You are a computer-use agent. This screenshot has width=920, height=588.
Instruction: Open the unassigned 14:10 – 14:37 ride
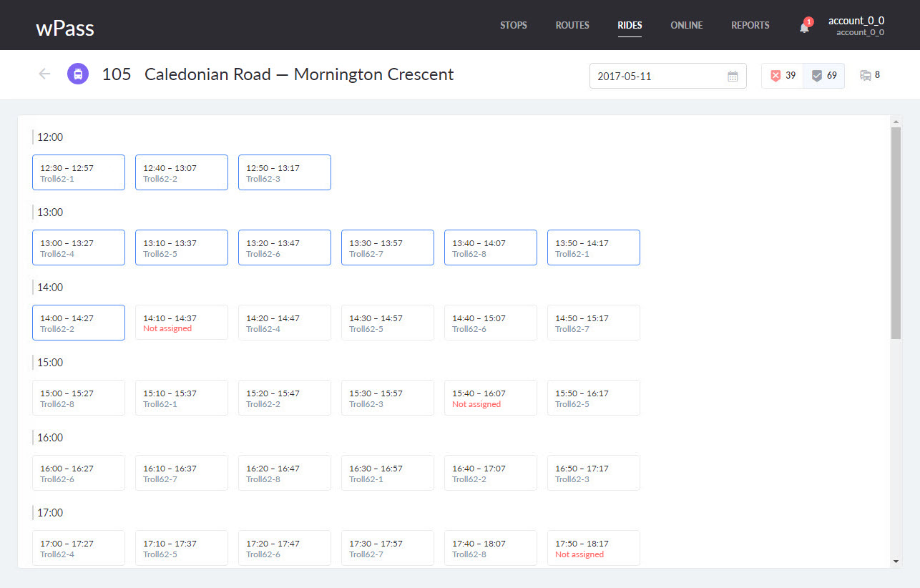click(x=182, y=323)
